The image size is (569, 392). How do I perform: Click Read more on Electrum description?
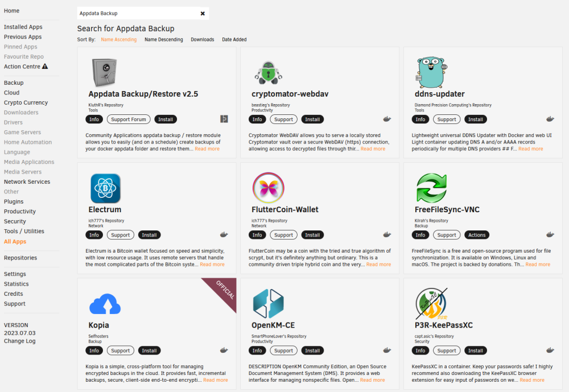pos(212,265)
